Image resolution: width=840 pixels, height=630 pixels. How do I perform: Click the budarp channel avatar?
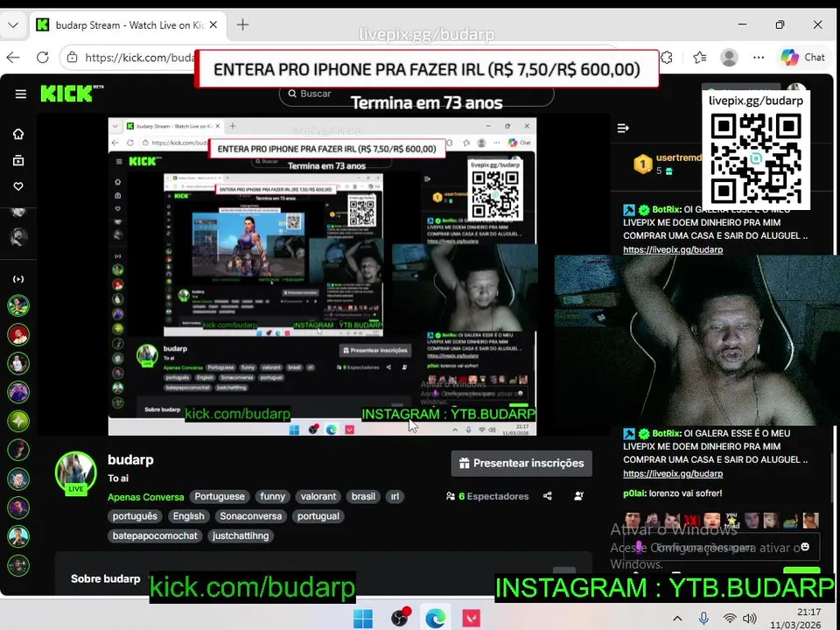pos(76,473)
